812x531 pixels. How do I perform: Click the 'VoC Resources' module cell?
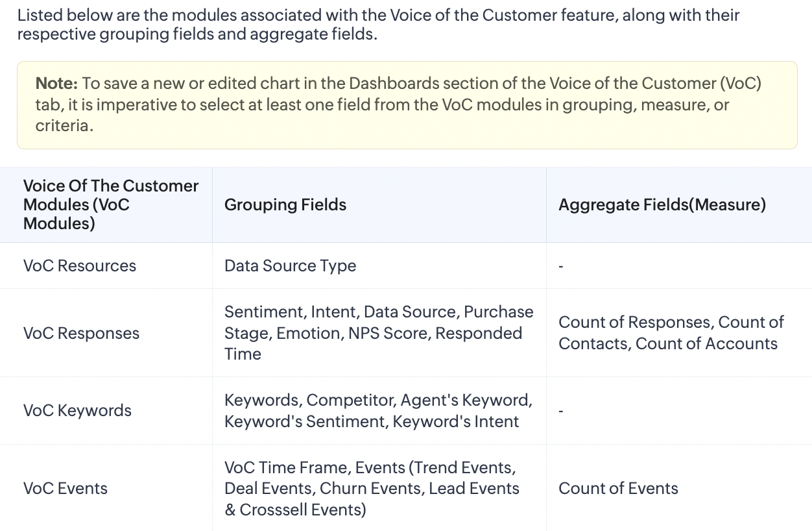[80, 266]
